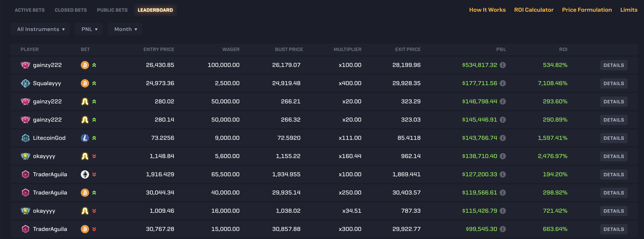Click the info icon beside $99,545.30
Image resolution: width=644 pixels, height=239 pixels.
(503, 229)
